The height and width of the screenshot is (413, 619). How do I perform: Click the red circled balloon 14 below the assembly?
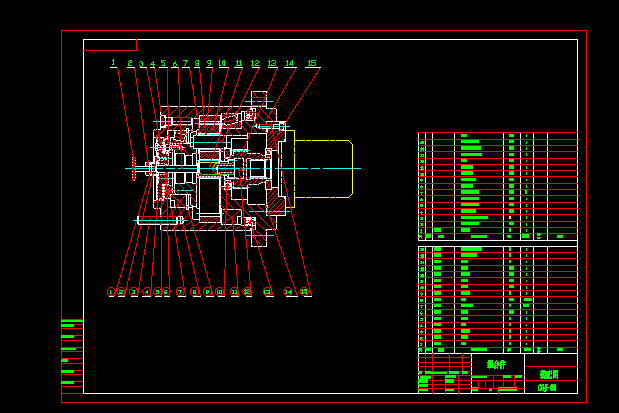(288, 292)
